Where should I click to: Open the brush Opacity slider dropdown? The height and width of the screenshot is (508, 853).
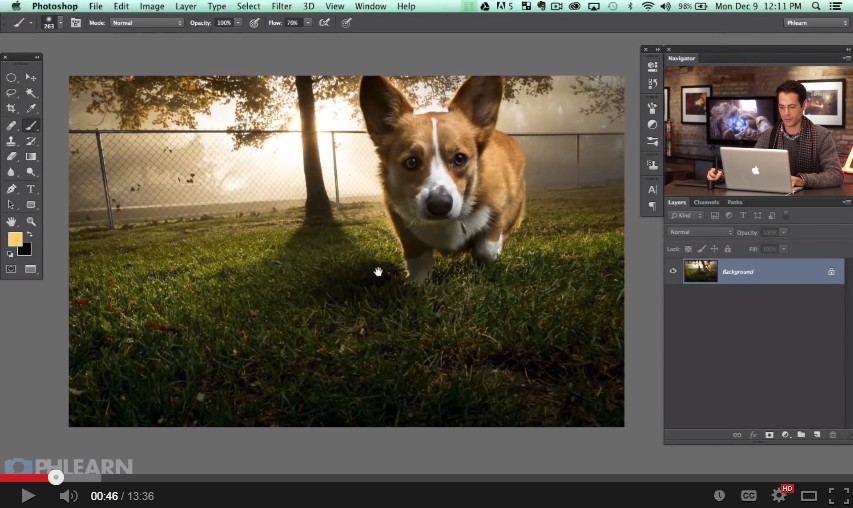[x=238, y=23]
